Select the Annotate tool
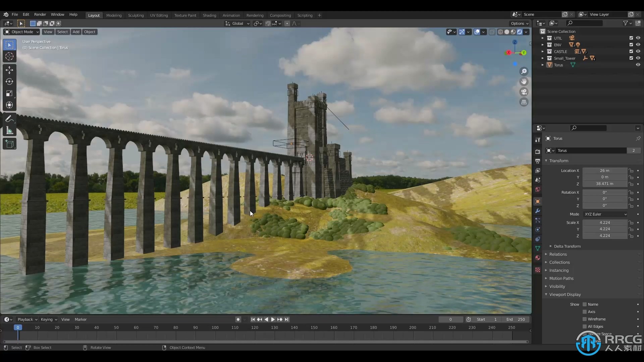The height and width of the screenshot is (362, 644). coord(9,119)
